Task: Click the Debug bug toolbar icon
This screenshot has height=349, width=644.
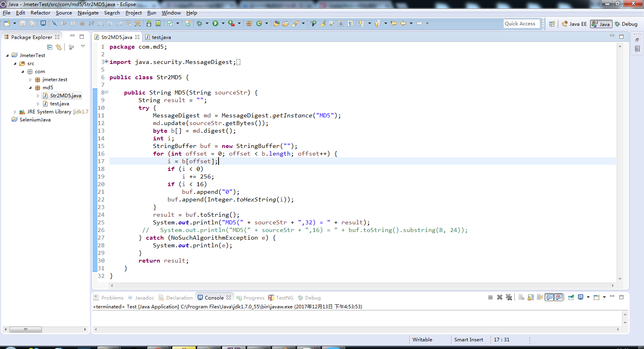Action: [x=200, y=23]
